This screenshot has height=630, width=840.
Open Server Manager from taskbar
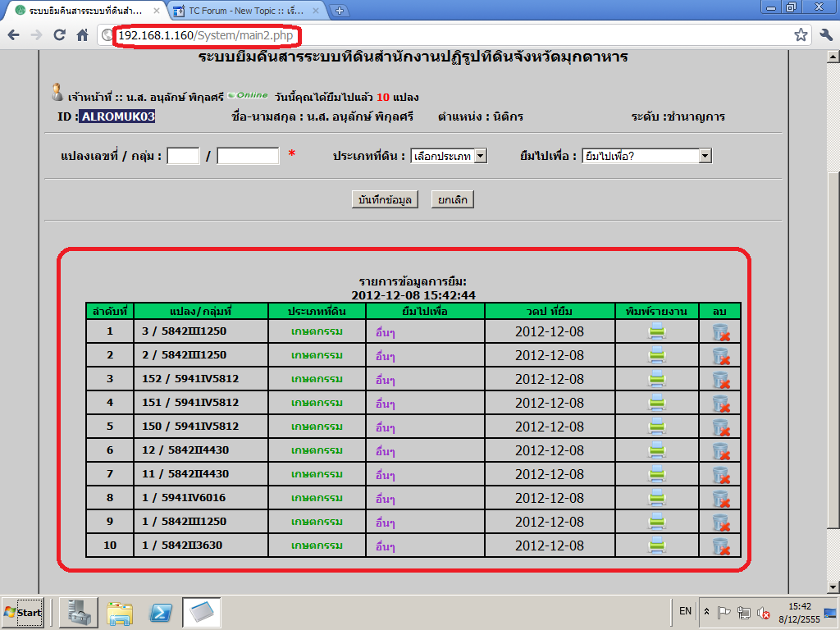pos(78,612)
